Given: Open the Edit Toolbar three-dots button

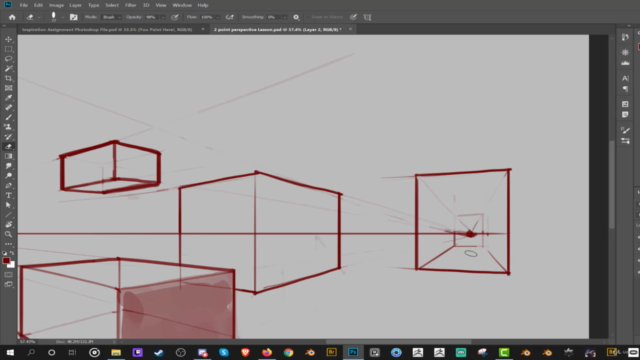Looking at the screenshot, I should 8,244.
